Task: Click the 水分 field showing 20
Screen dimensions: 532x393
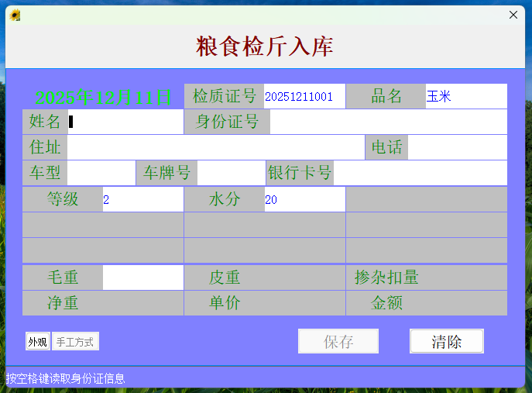Action: pos(304,199)
